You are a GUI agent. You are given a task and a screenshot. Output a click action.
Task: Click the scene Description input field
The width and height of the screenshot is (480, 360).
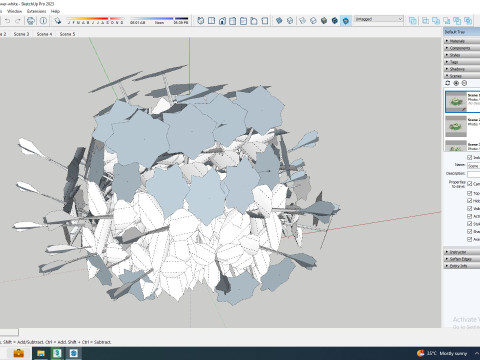pos(473,174)
